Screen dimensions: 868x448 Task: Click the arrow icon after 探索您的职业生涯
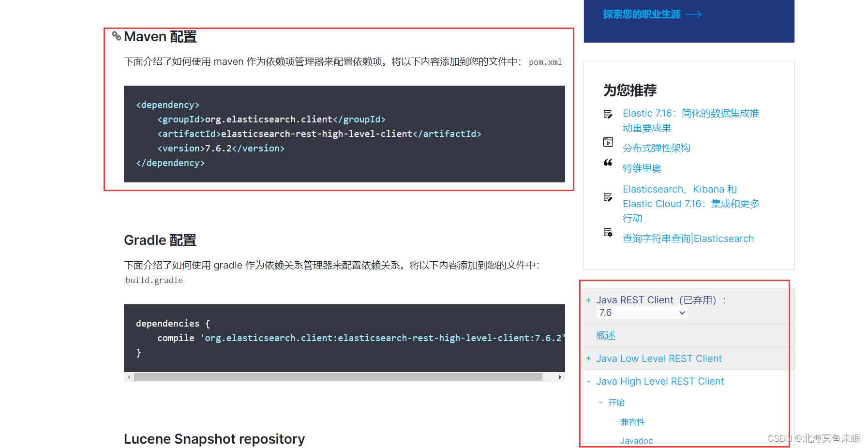pos(693,15)
